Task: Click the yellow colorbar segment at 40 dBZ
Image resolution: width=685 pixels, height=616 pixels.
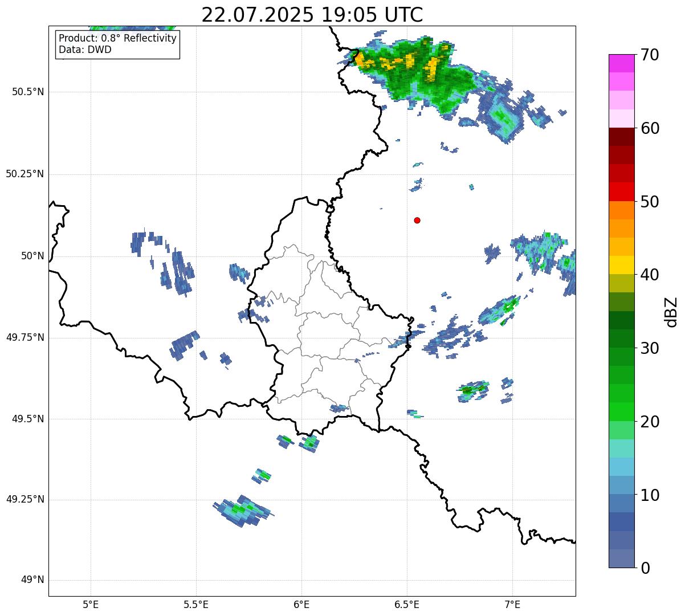Action: (622, 265)
